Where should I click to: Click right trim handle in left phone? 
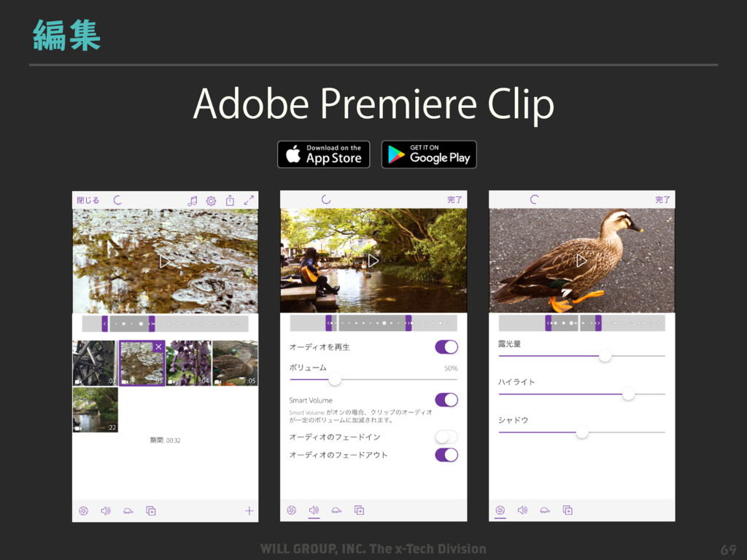(x=152, y=324)
